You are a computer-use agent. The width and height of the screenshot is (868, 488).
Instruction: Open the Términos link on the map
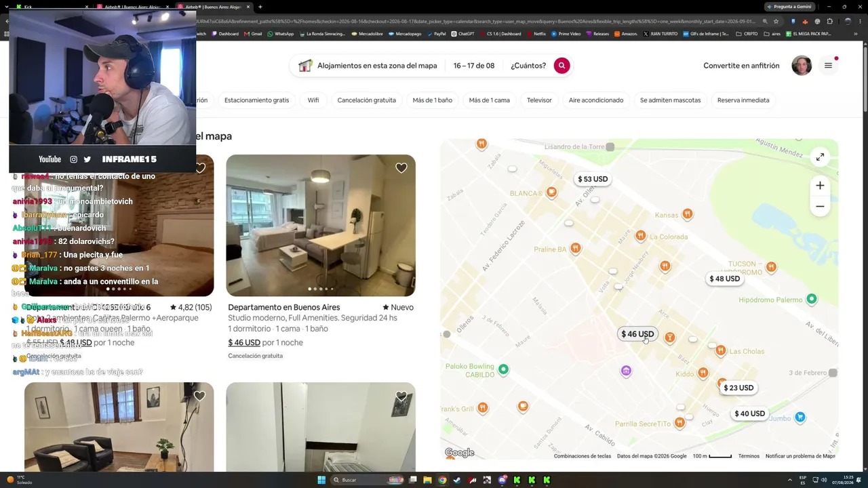[x=749, y=456]
